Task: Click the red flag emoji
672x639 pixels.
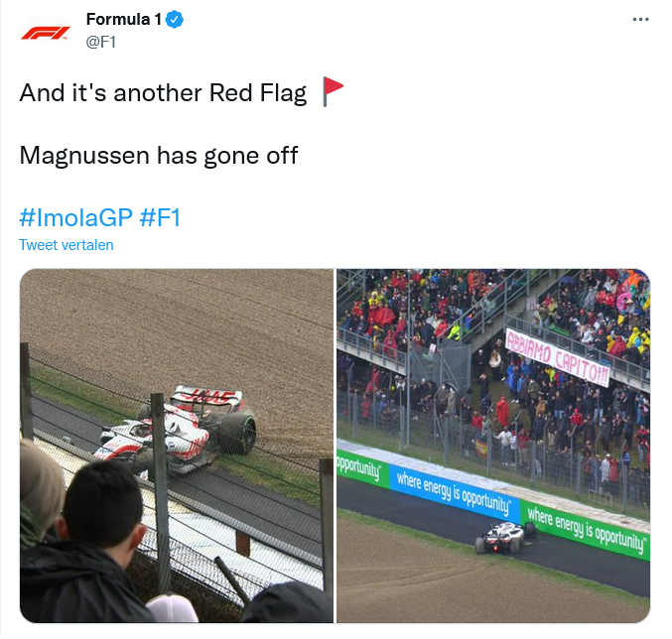Action: click(x=333, y=91)
